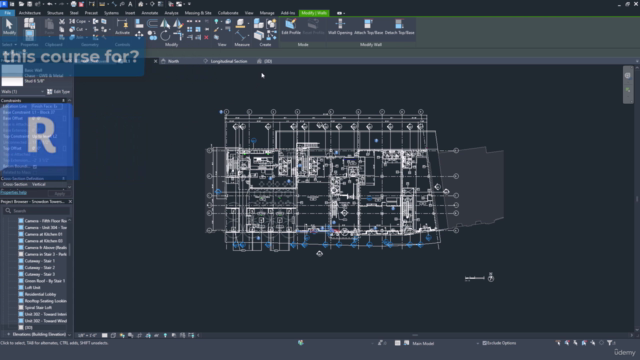Select Camera at Kitchen 01 view
The image size is (640, 360).
(x=43, y=234)
